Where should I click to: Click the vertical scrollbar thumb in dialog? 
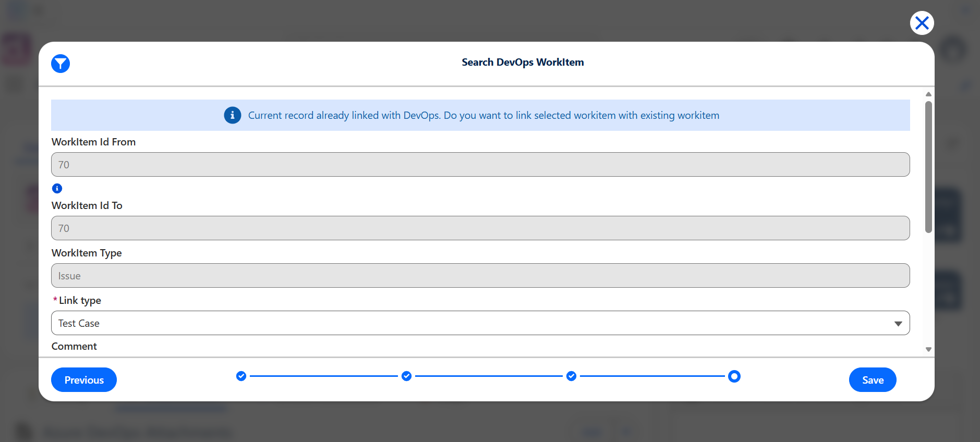(x=928, y=167)
